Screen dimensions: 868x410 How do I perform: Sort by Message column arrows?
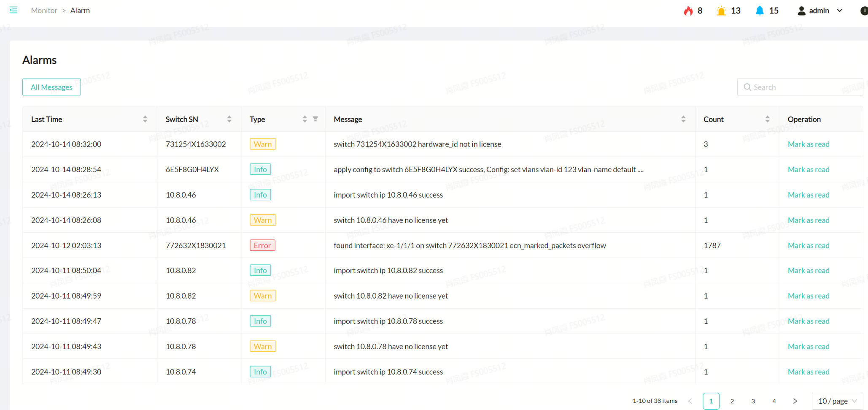(x=683, y=119)
